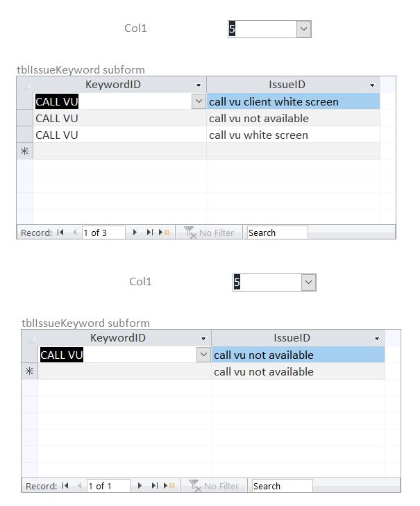
Task: Click No Filter indicator in lower subform
Action: [214, 486]
